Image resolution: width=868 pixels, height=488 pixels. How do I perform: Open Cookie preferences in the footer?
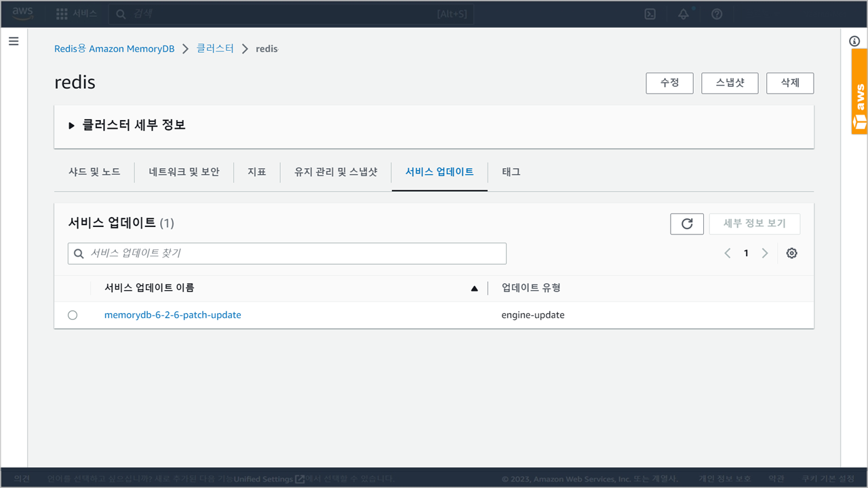point(827,479)
